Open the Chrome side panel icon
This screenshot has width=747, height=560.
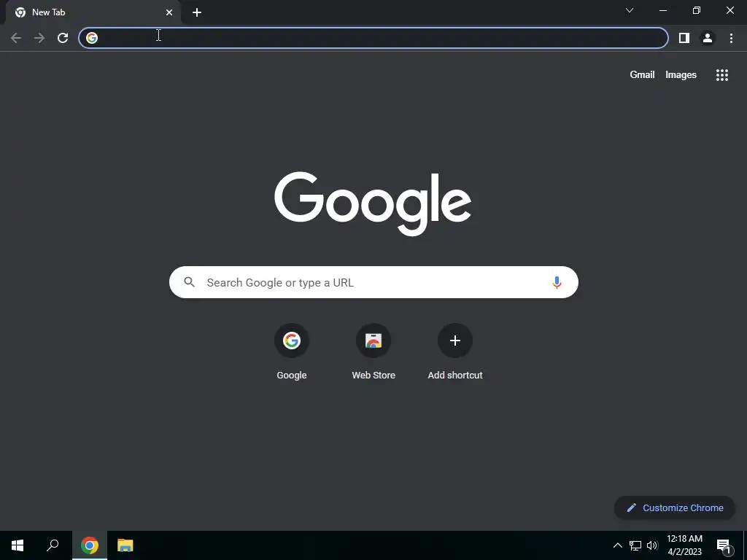tap(684, 38)
